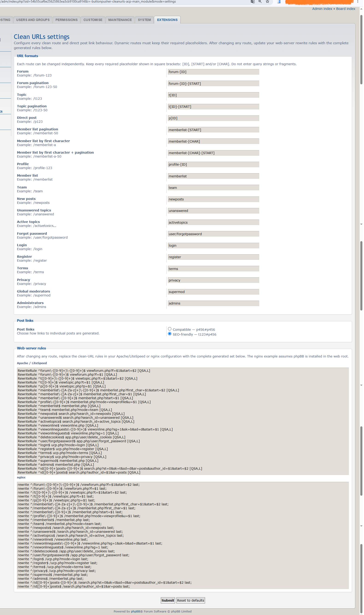Follow the phpBB footer link
Image resolution: width=364 pixels, height=615 pixels.
coord(135,611)
